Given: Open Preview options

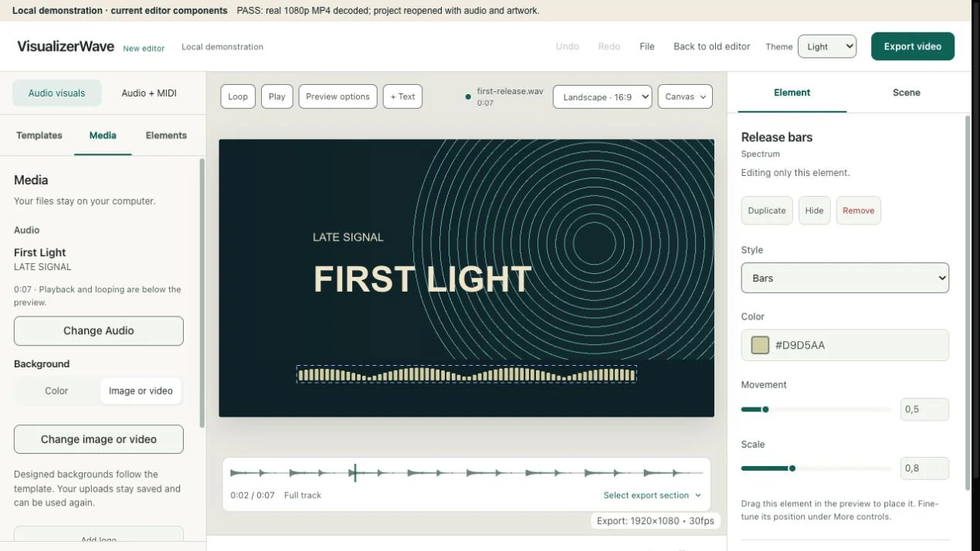Looking at the screenshot, I should click(338, 96).
